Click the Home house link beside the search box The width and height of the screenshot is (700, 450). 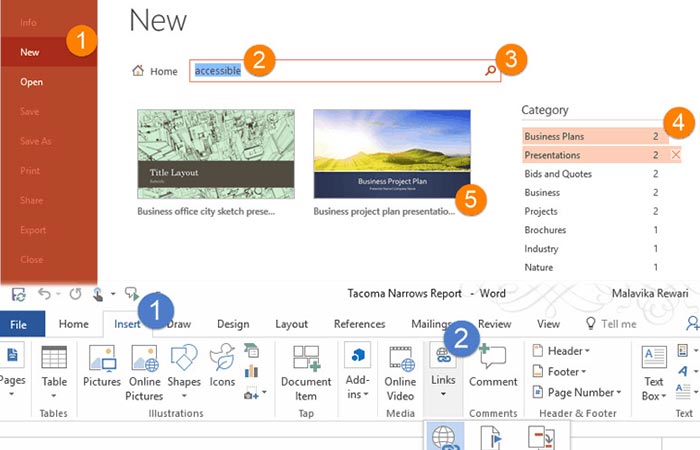pyautogui.click(x=155, y=71)
